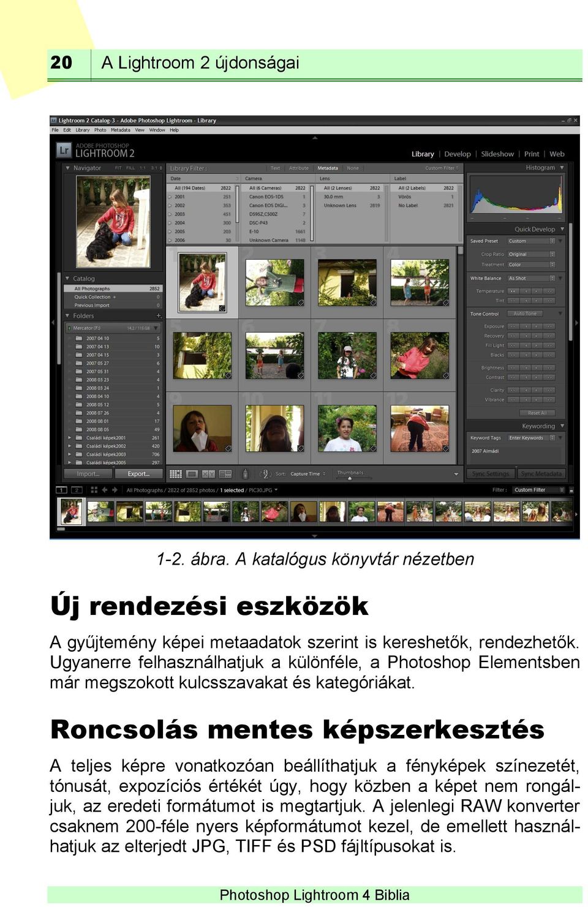Select main window display button 1
588x907 pixels.
tap(62, 490)
